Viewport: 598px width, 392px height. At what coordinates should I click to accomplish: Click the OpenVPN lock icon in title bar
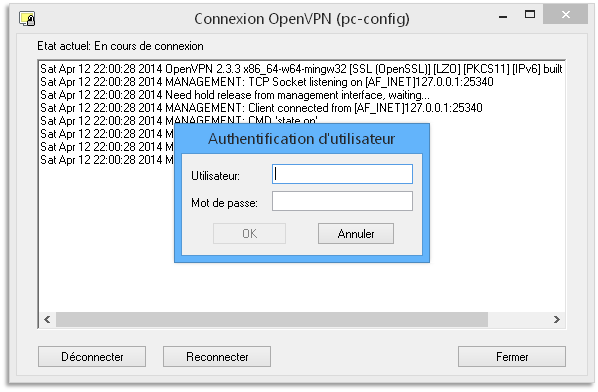(x=27, y=19)
